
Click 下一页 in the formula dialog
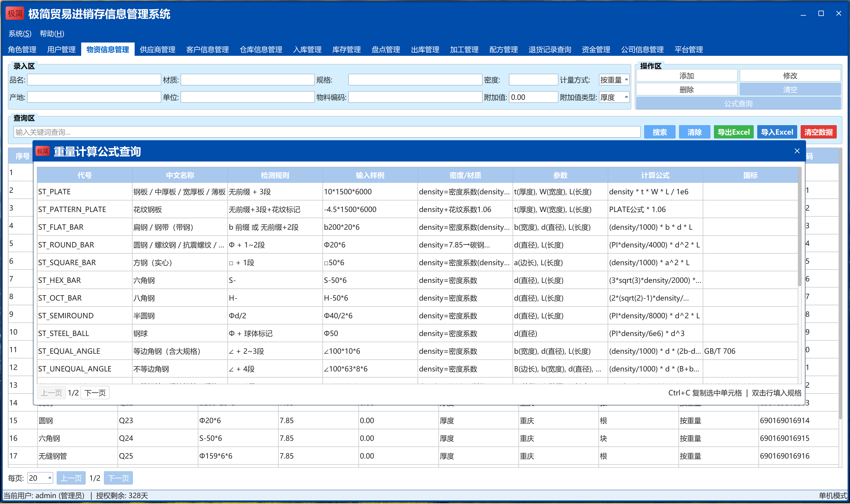pos(95,393)
